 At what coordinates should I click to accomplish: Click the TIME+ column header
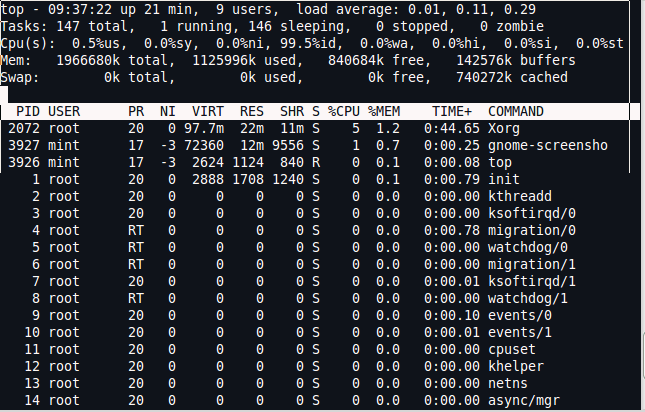tap(451, 111)
